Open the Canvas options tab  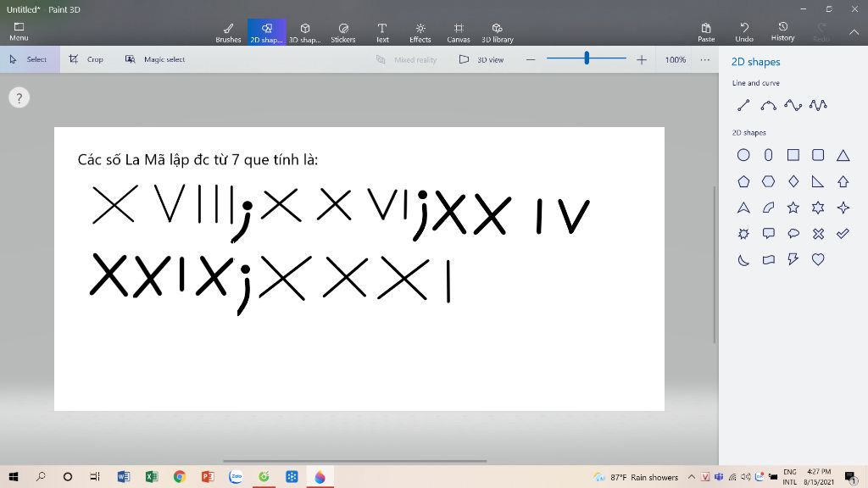click(x=459, y=33)
